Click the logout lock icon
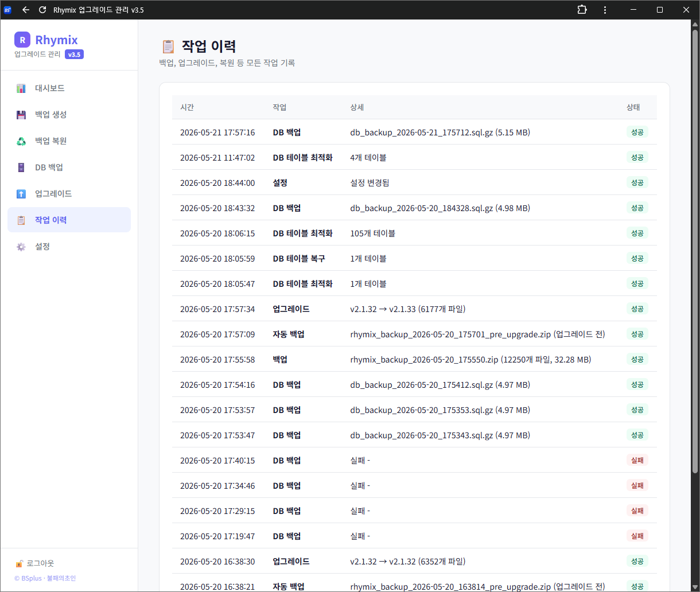The height and width of the screenshot is (592, 700). 19,563
